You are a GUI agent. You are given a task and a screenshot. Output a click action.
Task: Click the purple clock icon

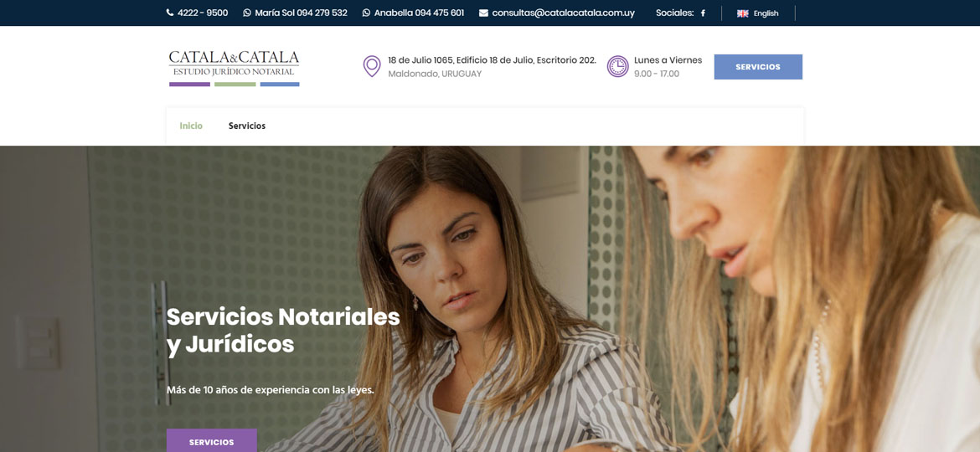pyautogui.click(x=617, y=66)
